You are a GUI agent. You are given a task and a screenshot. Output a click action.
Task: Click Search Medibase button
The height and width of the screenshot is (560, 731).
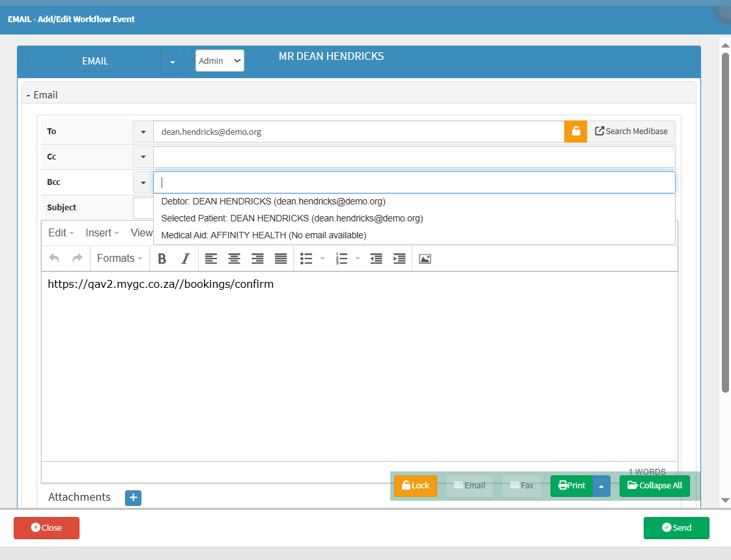point(631,132)
